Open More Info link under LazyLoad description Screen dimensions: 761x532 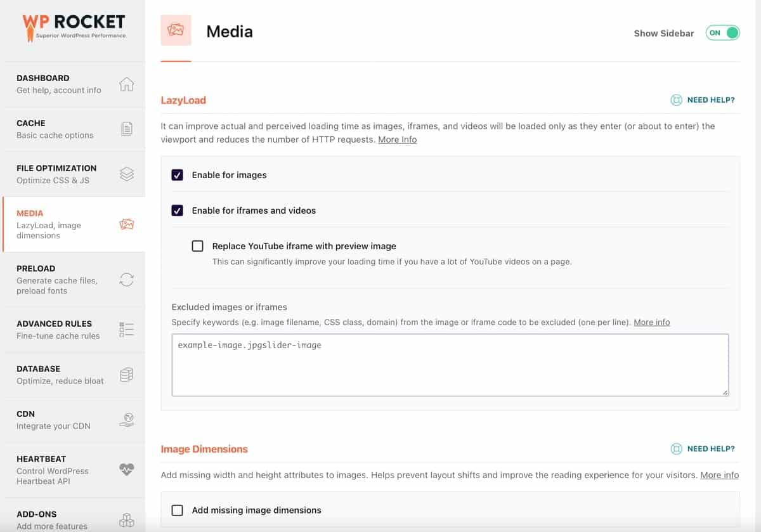tap(398, 139)
